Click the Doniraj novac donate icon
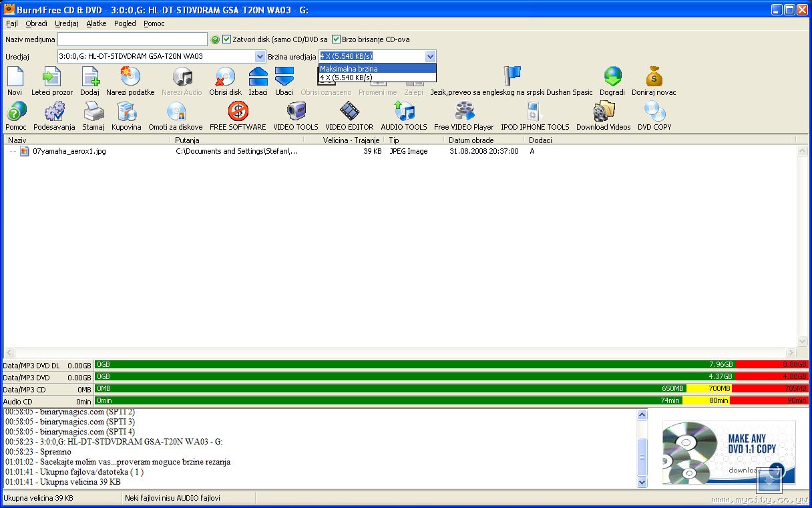812x508 pixels. click(x=654, y=76)
